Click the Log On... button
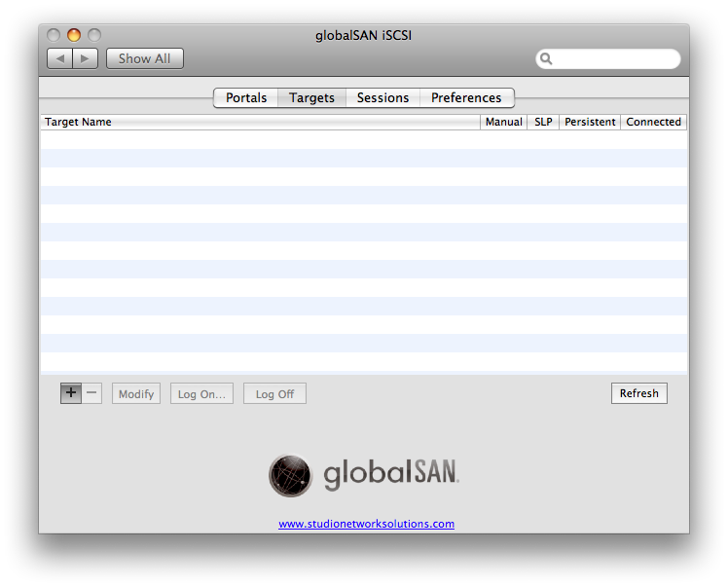The height and width of the screenshot is (587, 728). [201, 394]
